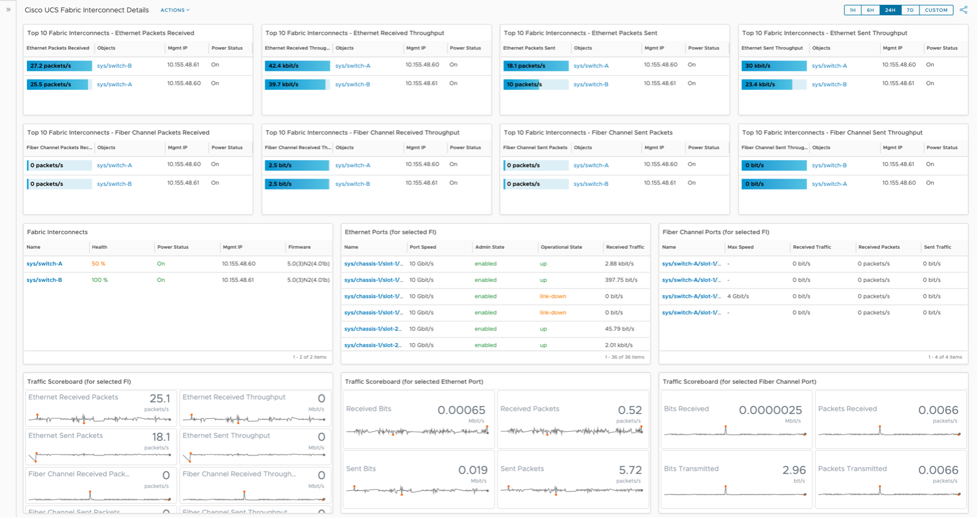Open sys/switch-A in Fabric Interconnects list
The height and width of the screenshot is (519, 980).
coord(45,264)
